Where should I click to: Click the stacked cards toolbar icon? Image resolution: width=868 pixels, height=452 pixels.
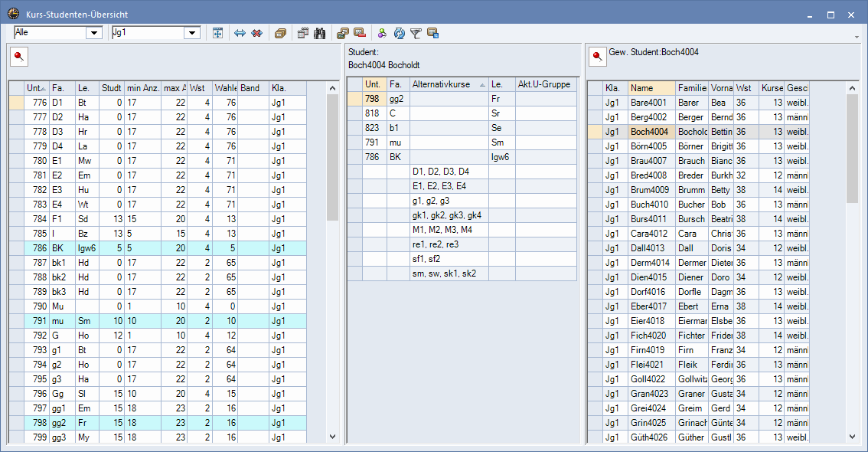click(280, 33)
